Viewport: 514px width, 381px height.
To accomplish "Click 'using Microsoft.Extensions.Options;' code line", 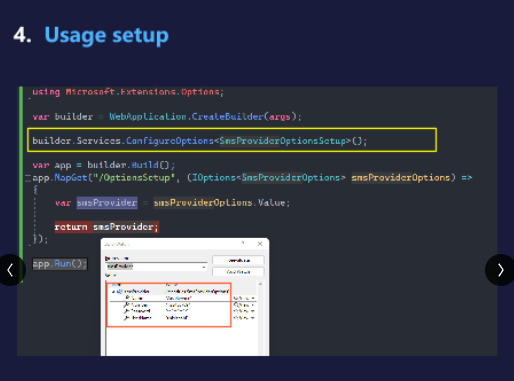I will click(x=128, y=92).
